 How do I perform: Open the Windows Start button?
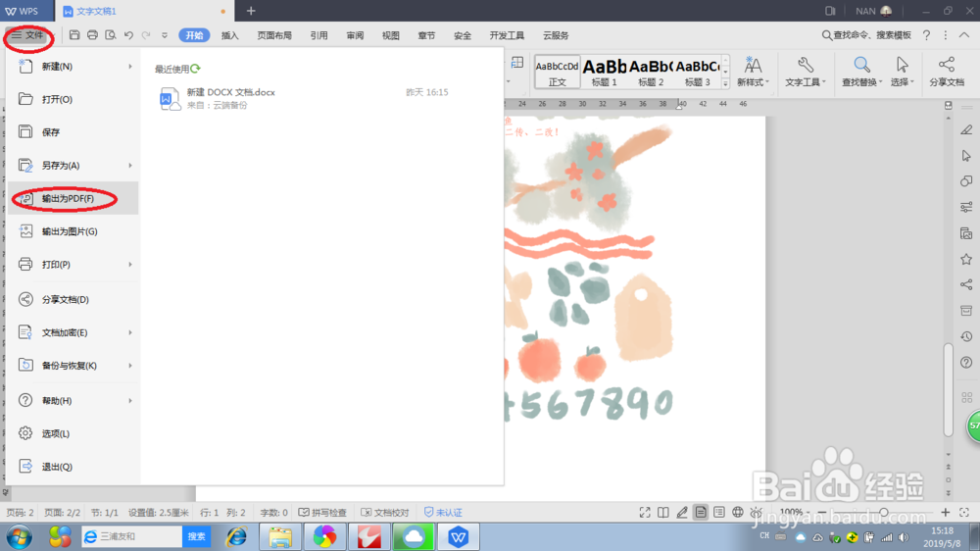click(20, 536)
